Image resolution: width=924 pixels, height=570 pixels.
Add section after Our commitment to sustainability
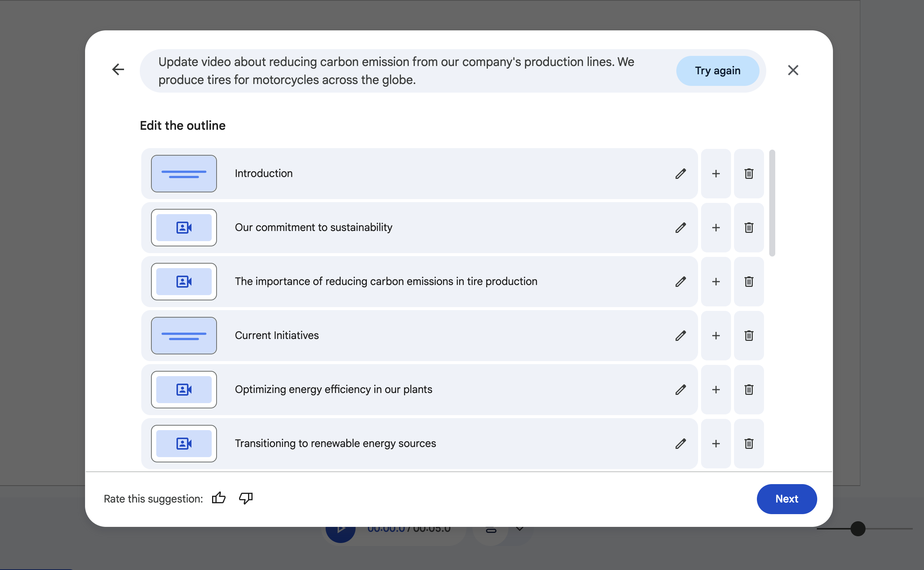[716, 228]
